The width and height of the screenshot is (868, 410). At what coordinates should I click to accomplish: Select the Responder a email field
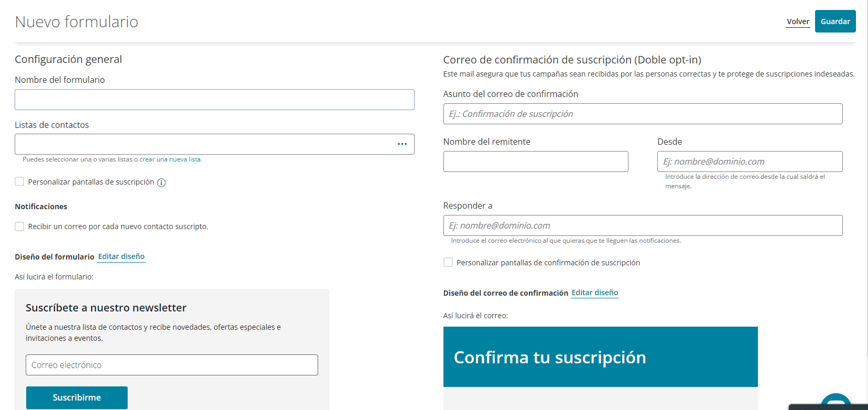(x=643, y=225)
